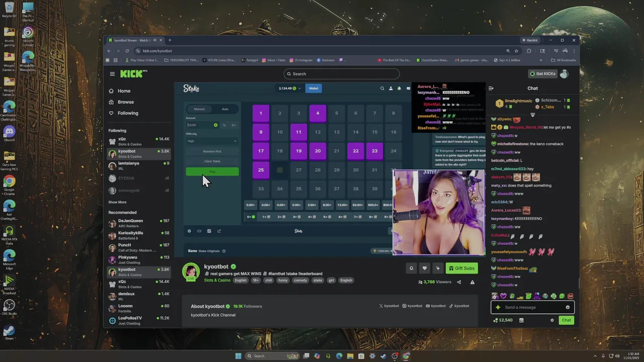Open the chat emote picker icon
Image resolution: width=644 pixels, height=362 pixels.
[x=568, y=307]
